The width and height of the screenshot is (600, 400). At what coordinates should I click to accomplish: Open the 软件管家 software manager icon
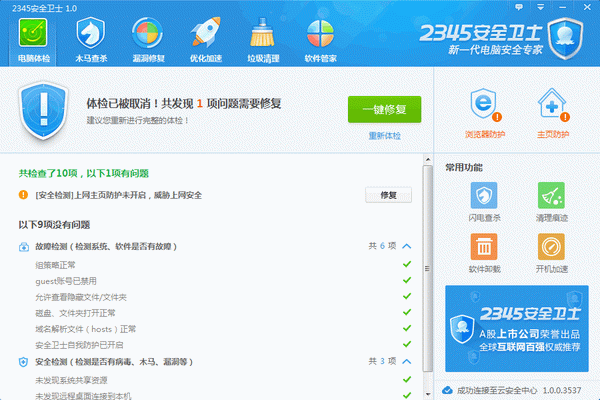[x=321, y=38]
